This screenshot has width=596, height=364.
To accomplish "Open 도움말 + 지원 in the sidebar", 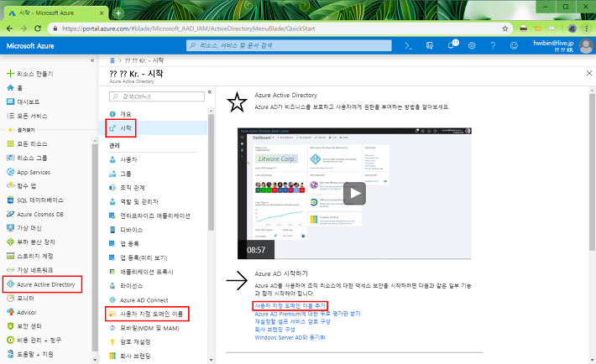I will tap(30, 354).
